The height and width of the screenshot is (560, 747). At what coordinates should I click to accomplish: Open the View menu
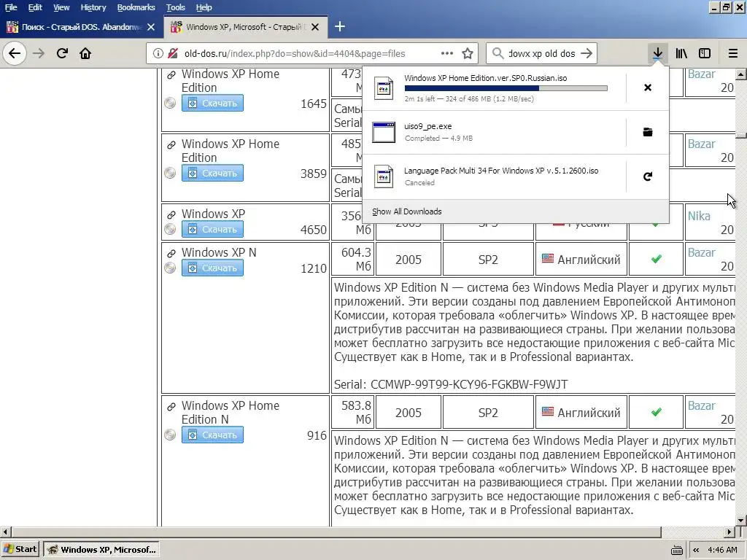coord(61,7)
